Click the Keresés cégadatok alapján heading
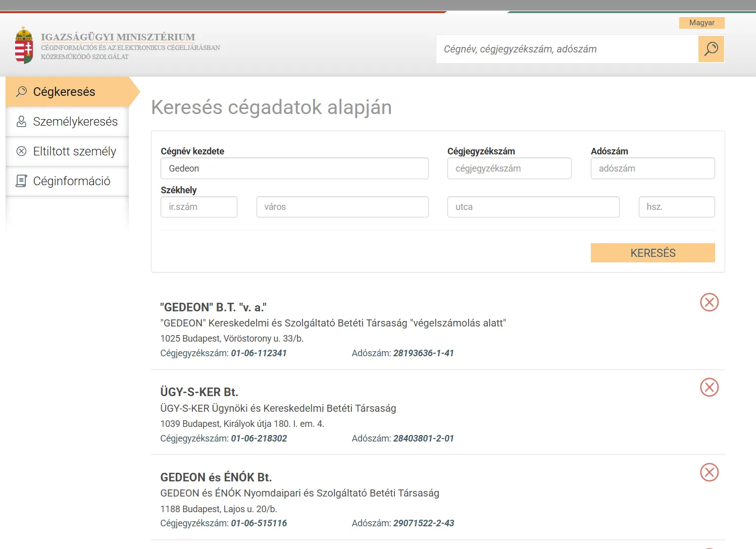The height and width of the screenshot is (549, 756). coord(271,107)
